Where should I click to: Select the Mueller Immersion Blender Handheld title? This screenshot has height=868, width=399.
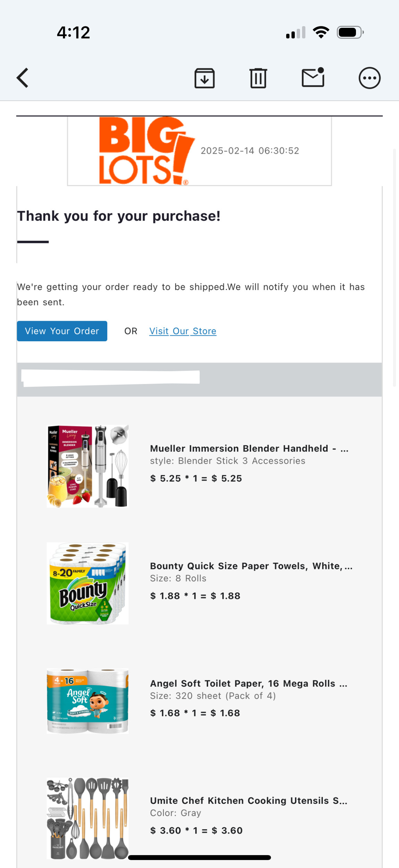coord(249,449)
